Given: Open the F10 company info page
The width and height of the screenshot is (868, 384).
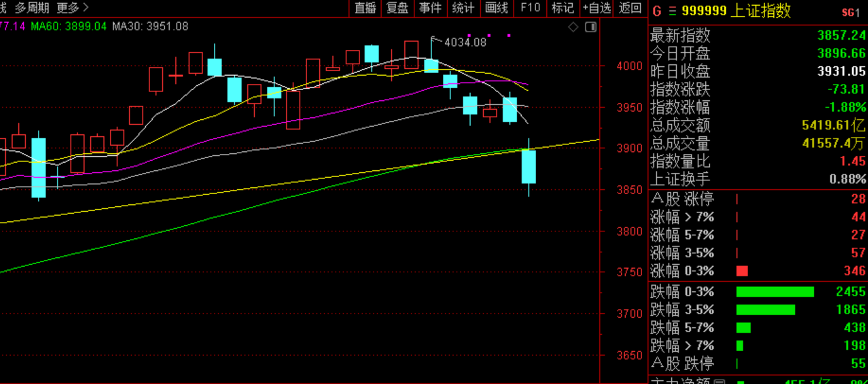Looking at the screenshot, I should (x=530, y=8).
